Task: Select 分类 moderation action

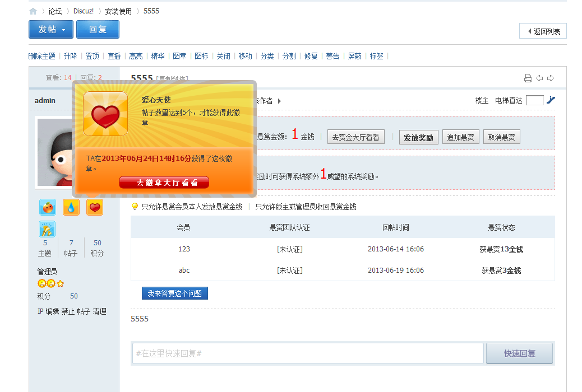Action: tap(267, 56)
